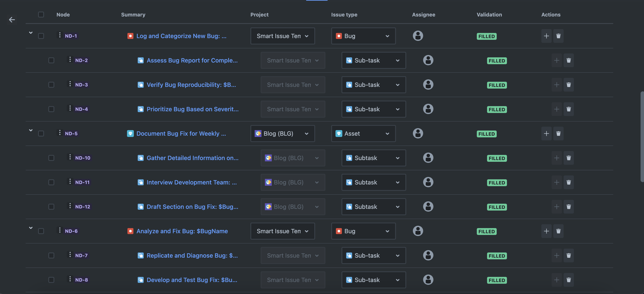Open Issue type dropdown for ND-4
This screenshot has height=294, width=644.
pos(374,109)
